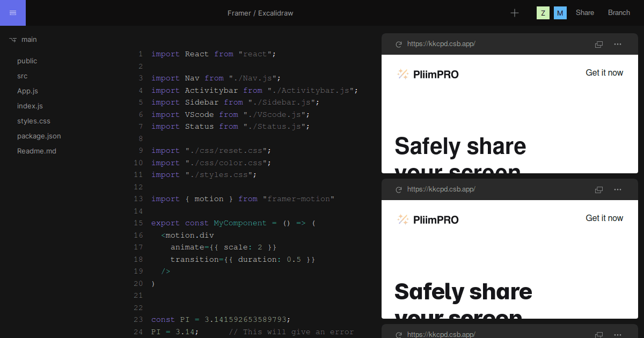Click the Get it now link in the preview
This screenshot has width=644, height=338.
pos(604,72)
